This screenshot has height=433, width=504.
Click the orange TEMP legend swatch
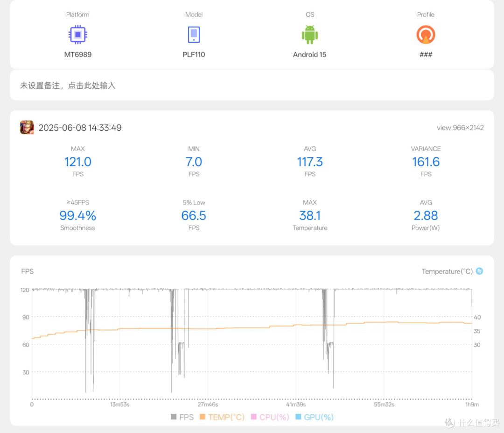[x=203, y=417]
